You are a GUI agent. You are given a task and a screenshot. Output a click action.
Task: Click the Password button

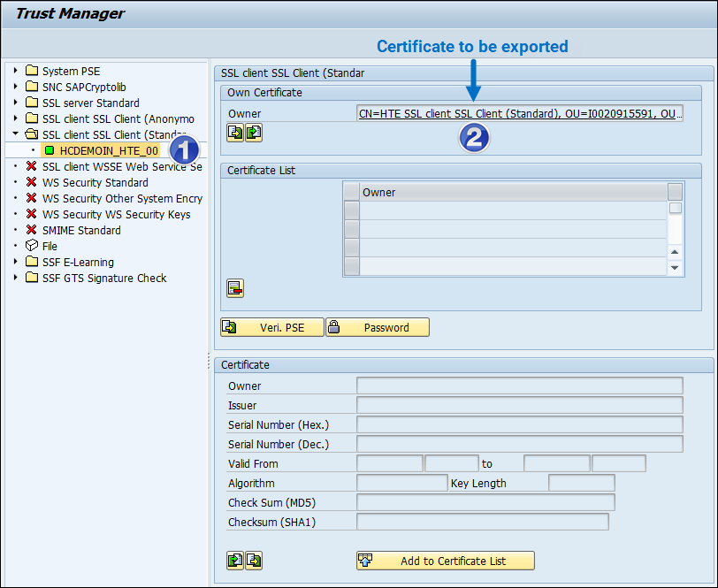point(378,327)
